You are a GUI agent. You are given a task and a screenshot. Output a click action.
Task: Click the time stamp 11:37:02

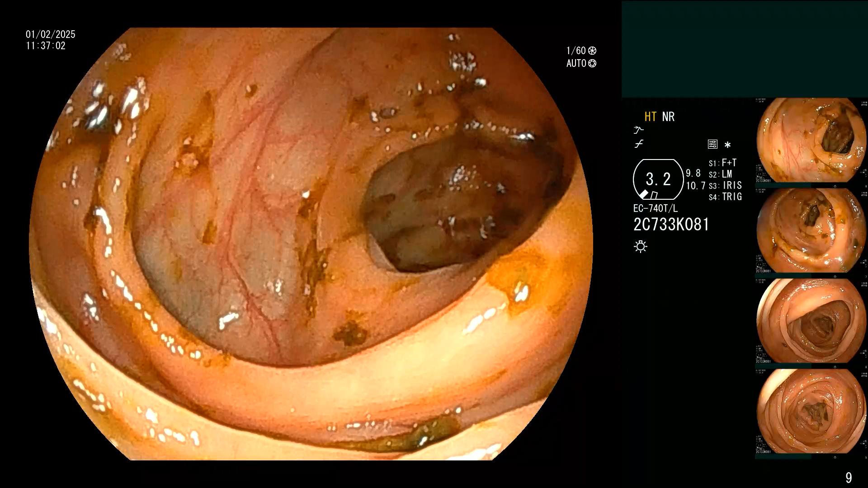tap(46, 46)
